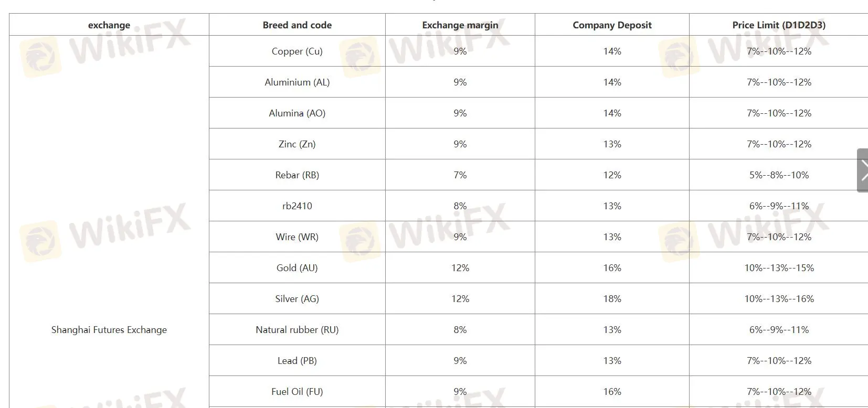Click the Aluminium (AL) breed cell
The height and width of the screenshot is (408, 868).
(297, 82)
